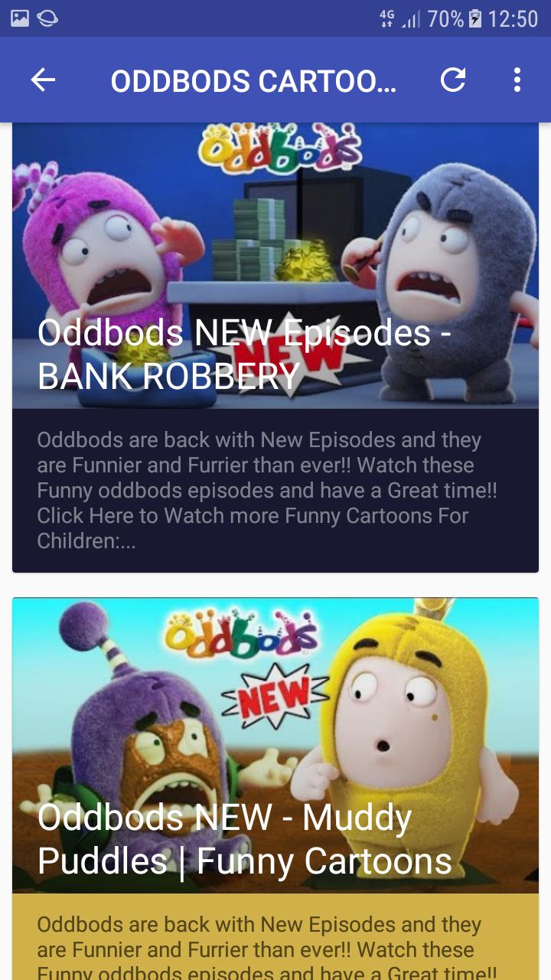Image resolution: width=551 pixels, height=980 pixels.
Task: Refresh the video list
Action: point(453,80)
